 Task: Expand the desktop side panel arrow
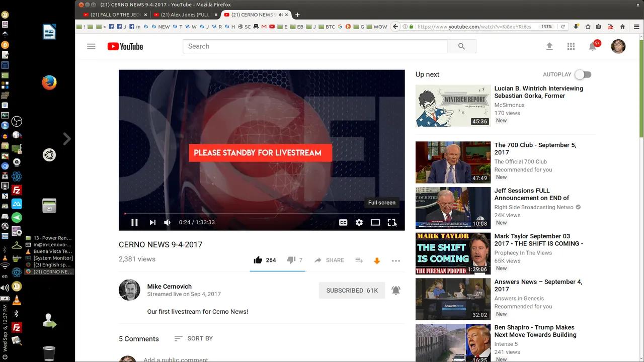[67, 139]
